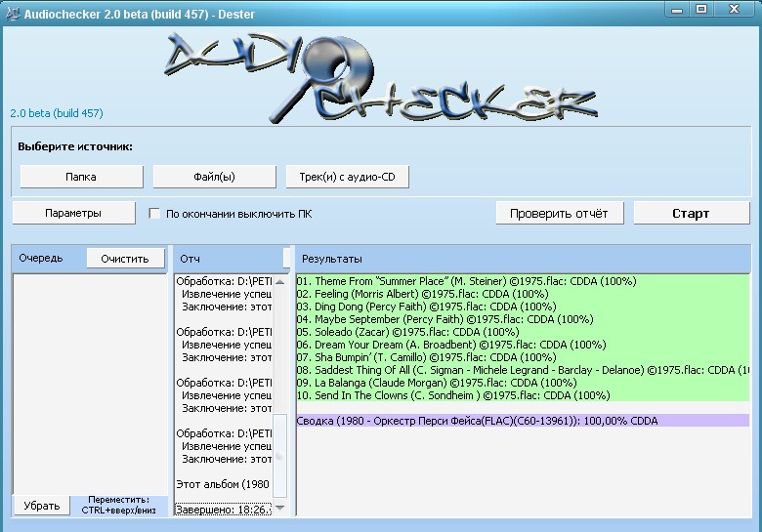
Task: Choose the Файл(ы) source button
Action: coord(214,177)
